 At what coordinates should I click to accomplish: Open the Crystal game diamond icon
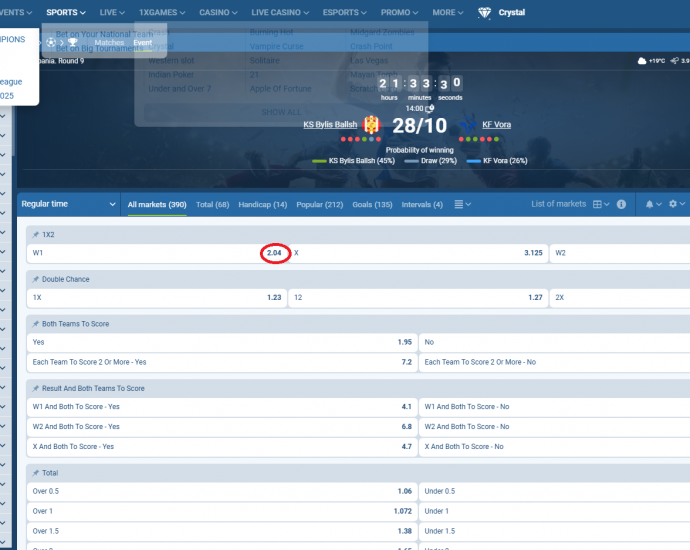484,13
